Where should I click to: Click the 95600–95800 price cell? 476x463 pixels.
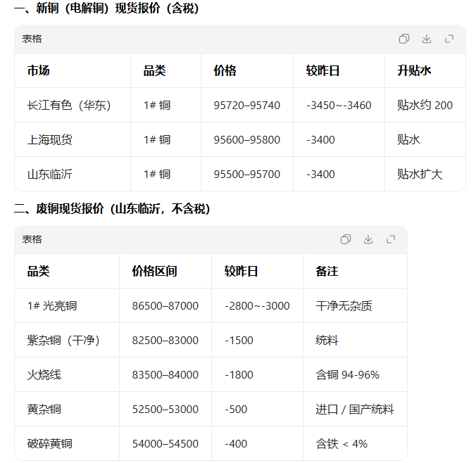point(246,140)
